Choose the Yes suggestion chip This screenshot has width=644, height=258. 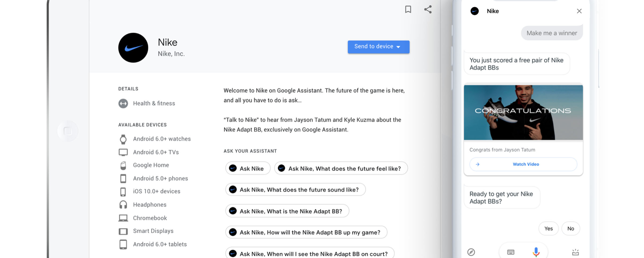click(548, 228)
